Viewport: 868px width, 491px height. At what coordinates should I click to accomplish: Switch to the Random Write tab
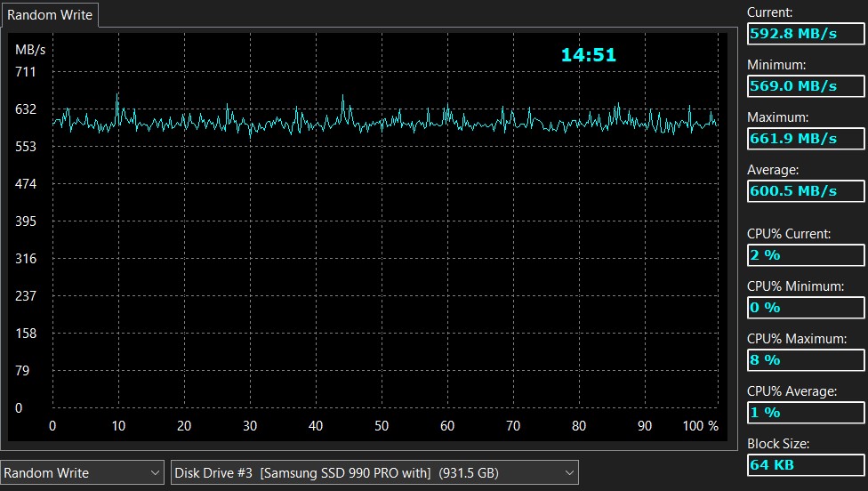(50, 15)
